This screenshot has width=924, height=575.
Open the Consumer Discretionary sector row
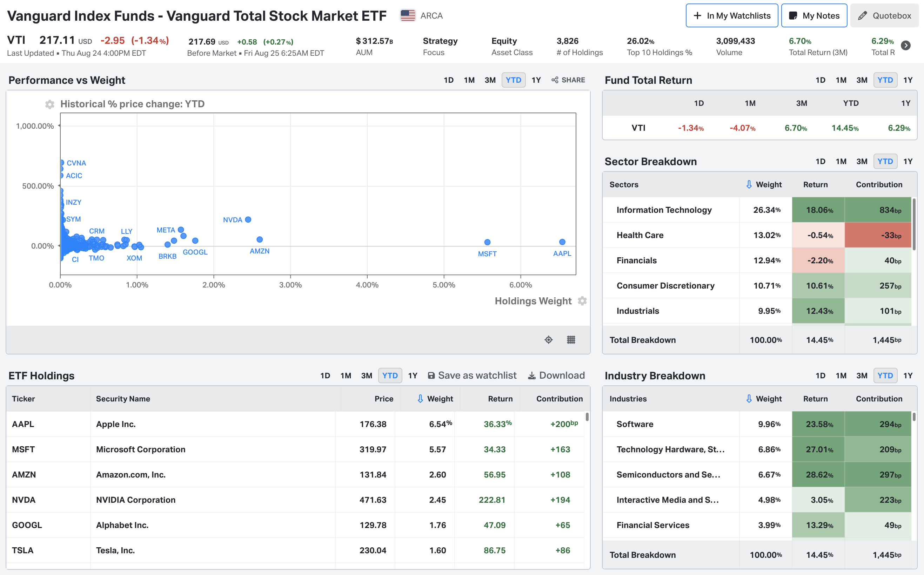(x=757, y=286)
